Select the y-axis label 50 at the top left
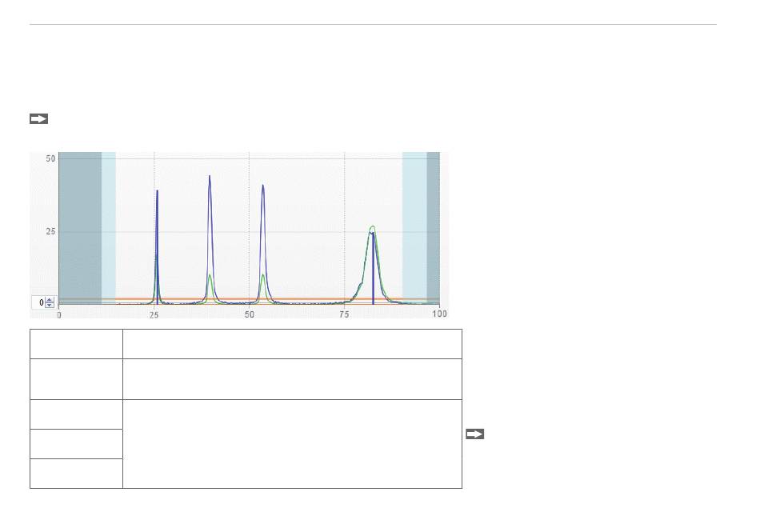 [x=51, y=159]
